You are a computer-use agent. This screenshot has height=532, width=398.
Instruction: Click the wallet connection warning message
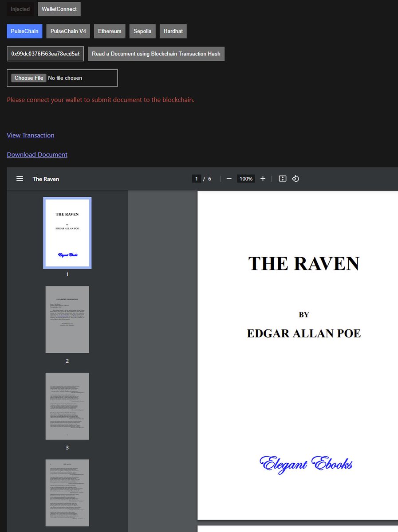pyautogui.click(x=101, y=100)
